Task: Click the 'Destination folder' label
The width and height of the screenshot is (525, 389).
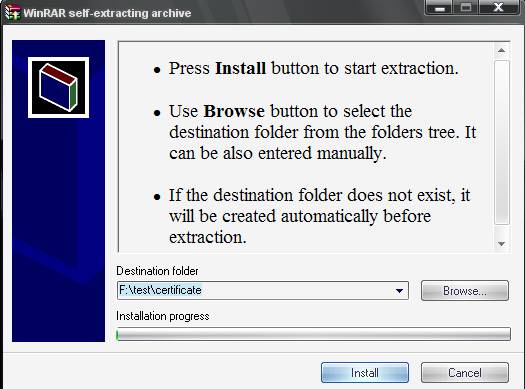Action: 157,271
